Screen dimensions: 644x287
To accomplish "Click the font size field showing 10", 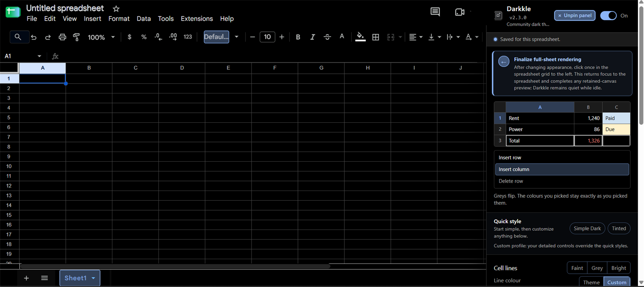I will click(267, 37).
